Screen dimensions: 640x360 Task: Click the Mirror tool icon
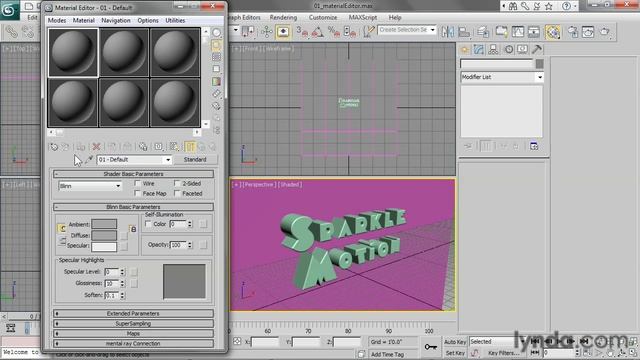447,32
